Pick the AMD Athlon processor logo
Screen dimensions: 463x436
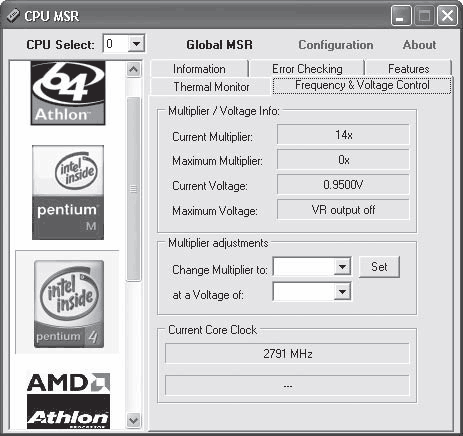[68, 401]
